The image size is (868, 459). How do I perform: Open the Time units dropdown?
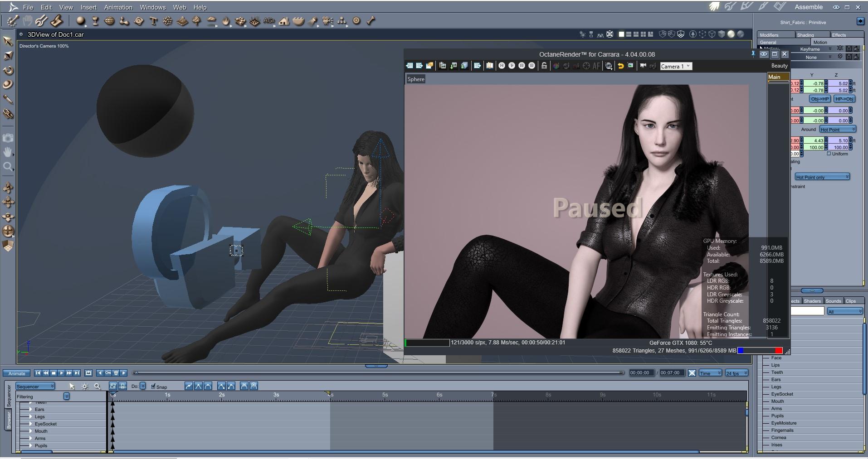[x=710, y=373]
